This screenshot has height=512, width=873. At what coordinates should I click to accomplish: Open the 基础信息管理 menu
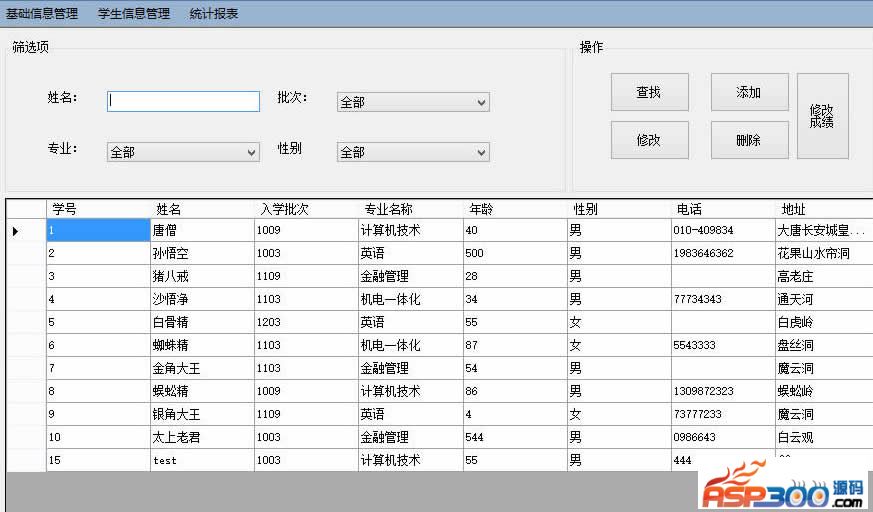(41, 14)
